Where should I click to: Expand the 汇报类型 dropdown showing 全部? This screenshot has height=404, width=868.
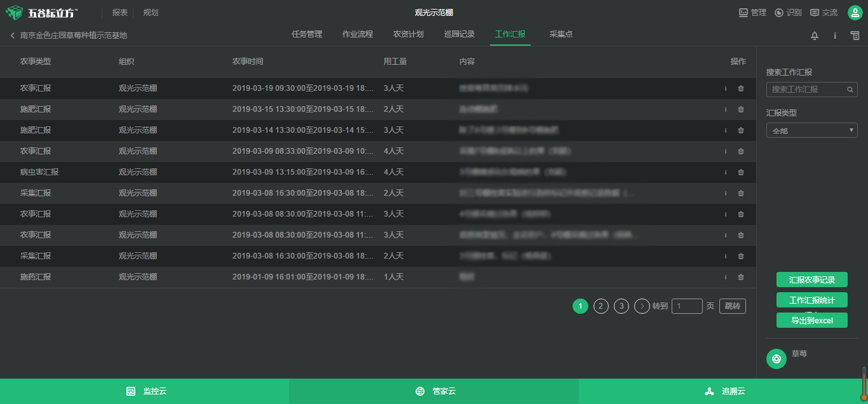[x=811, y=131]
